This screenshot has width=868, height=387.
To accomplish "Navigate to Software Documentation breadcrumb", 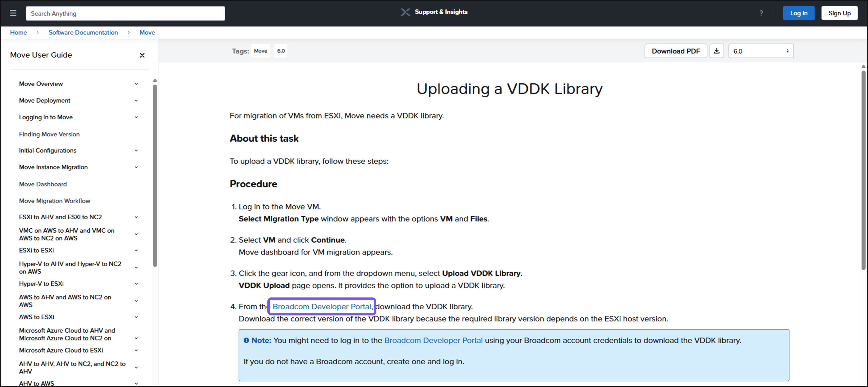I will [x=83, y=32].
